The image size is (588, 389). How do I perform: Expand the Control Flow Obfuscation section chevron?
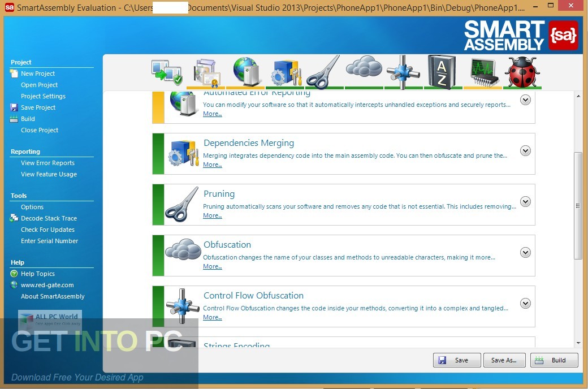[x=525, y=303]
